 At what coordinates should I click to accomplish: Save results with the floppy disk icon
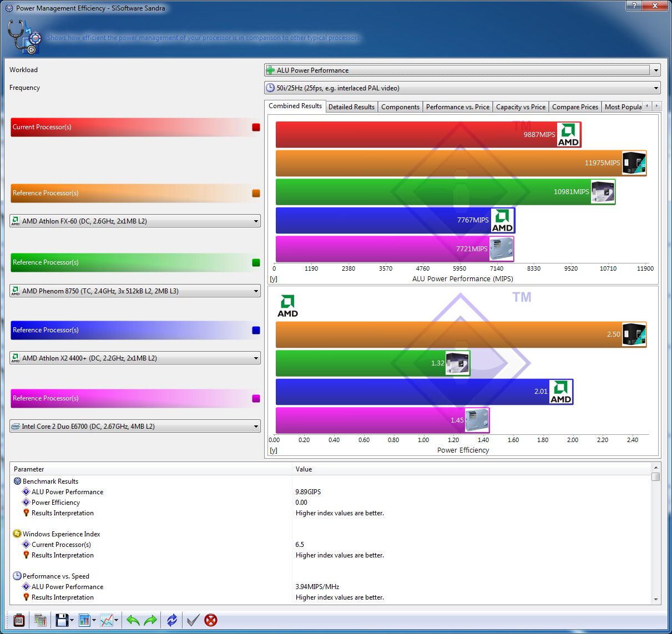tap(61, 620)
